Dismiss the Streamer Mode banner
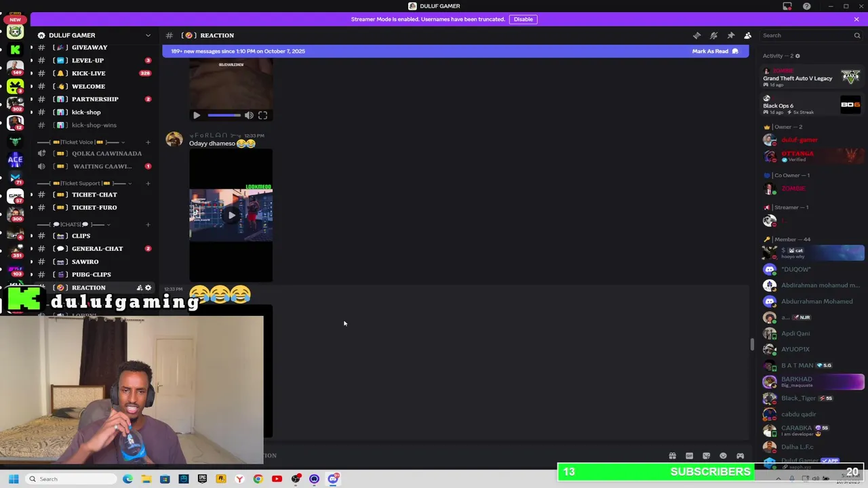Screen dimensions: 868x488 [x=856, y=19]
